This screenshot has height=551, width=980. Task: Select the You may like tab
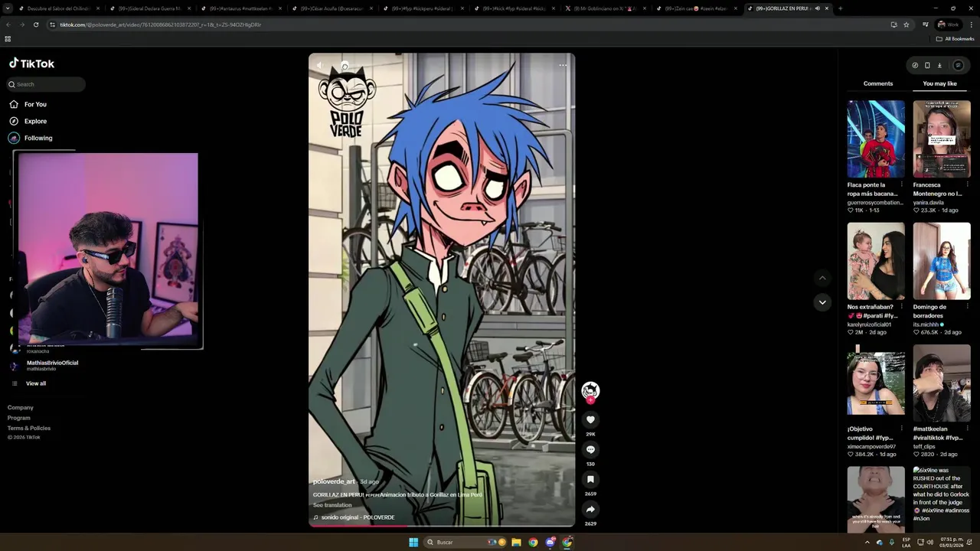(x=939, y=83)
